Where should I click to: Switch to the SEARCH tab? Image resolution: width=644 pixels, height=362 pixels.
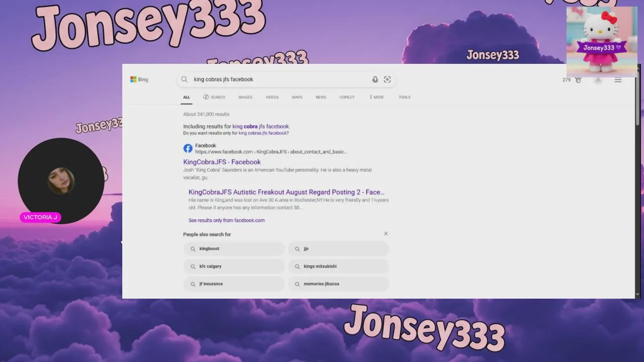click(214, 97)
